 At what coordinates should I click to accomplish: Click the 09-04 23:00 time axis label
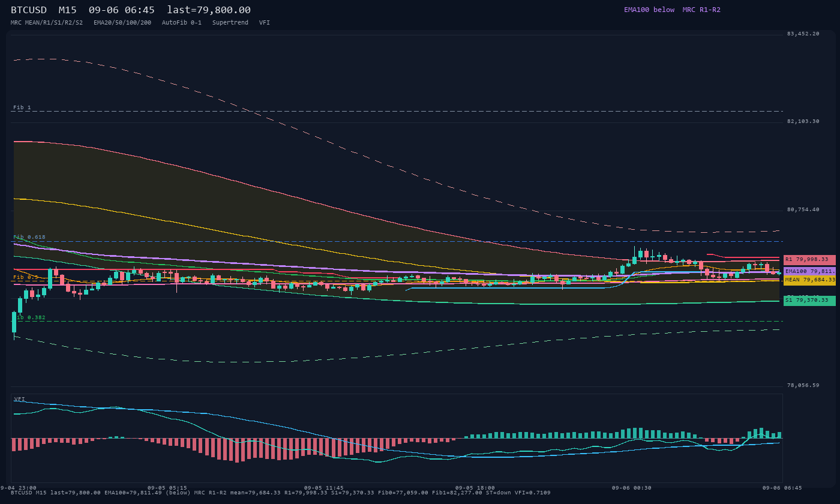pos(18,488)
